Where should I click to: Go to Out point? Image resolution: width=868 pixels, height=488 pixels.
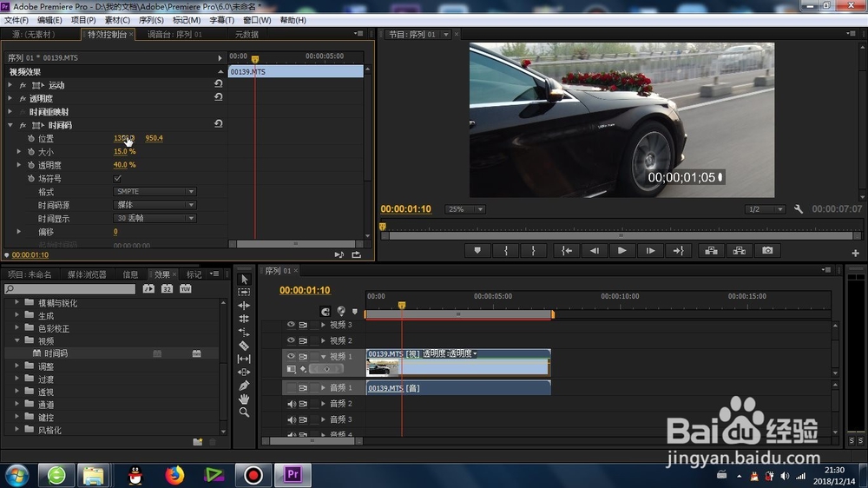pyautogui.click(x=678, y=251)
